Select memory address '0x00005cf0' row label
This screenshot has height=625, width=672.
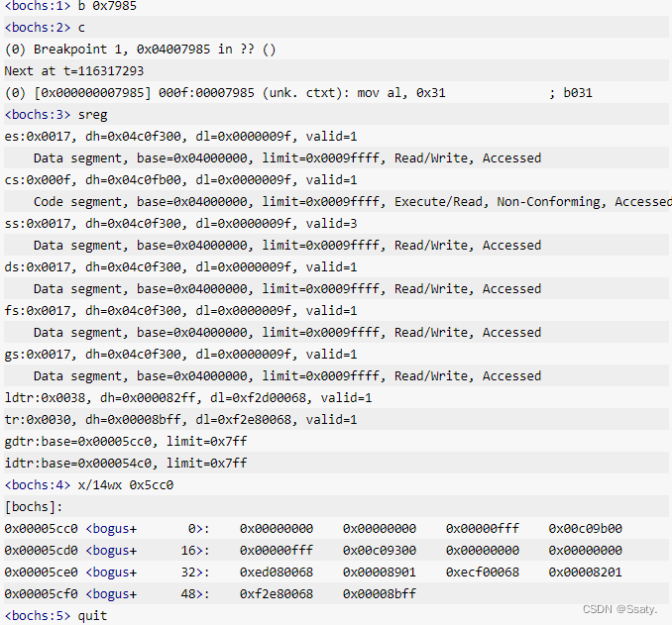(42, 594)
